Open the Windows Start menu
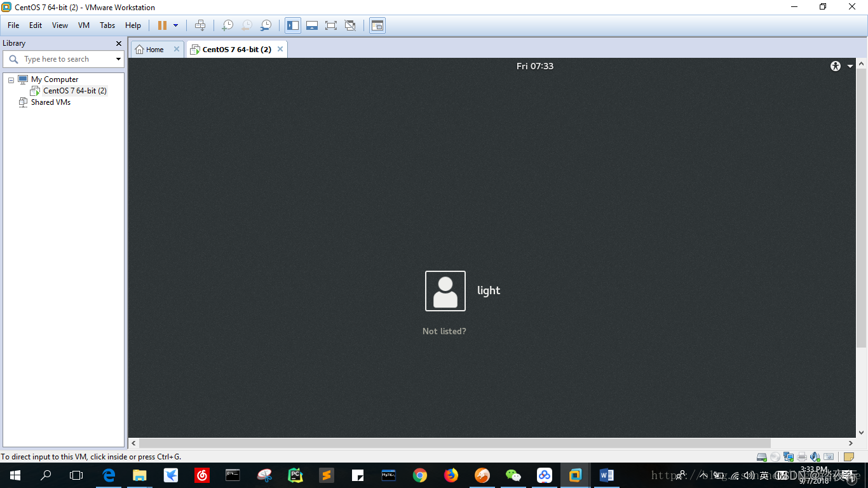Viewport: 868px width, 488px height. click(x=15, y=475)
